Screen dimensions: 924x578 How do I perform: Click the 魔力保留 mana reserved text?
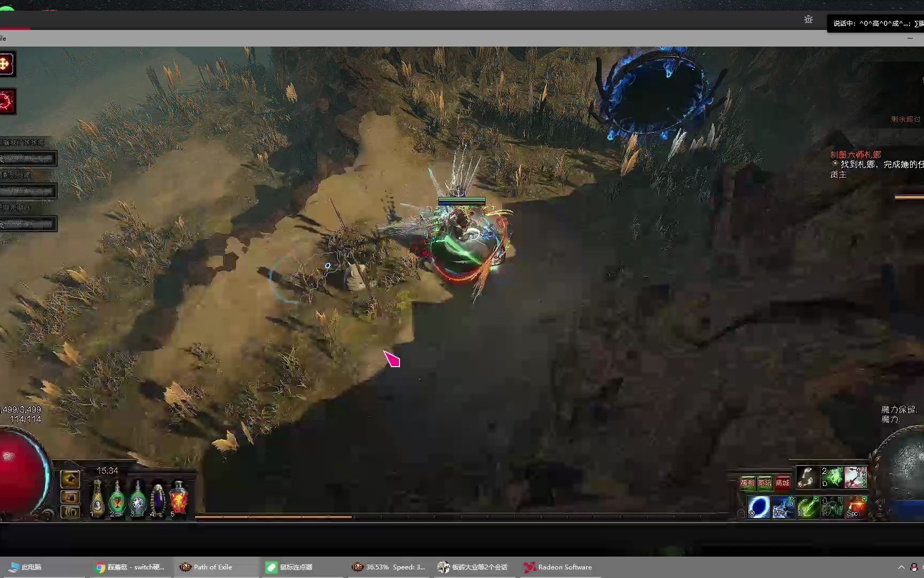click(x=899, y=409)
